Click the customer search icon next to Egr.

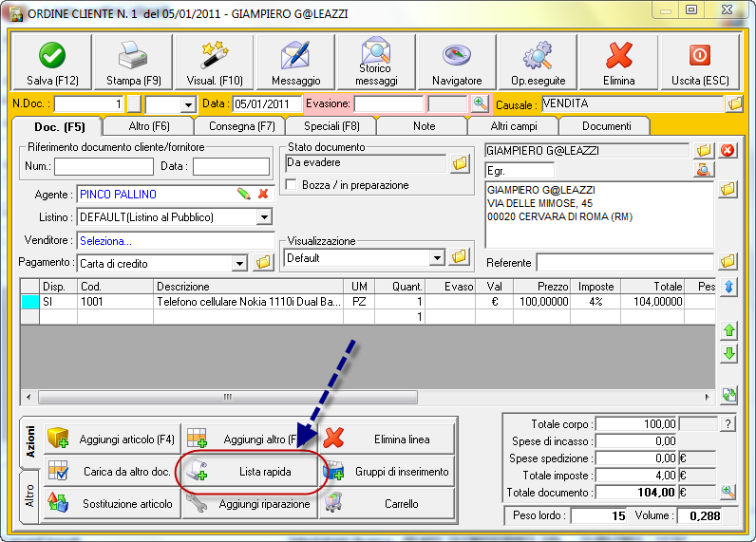pyautogui.click(x=704, y=170)
